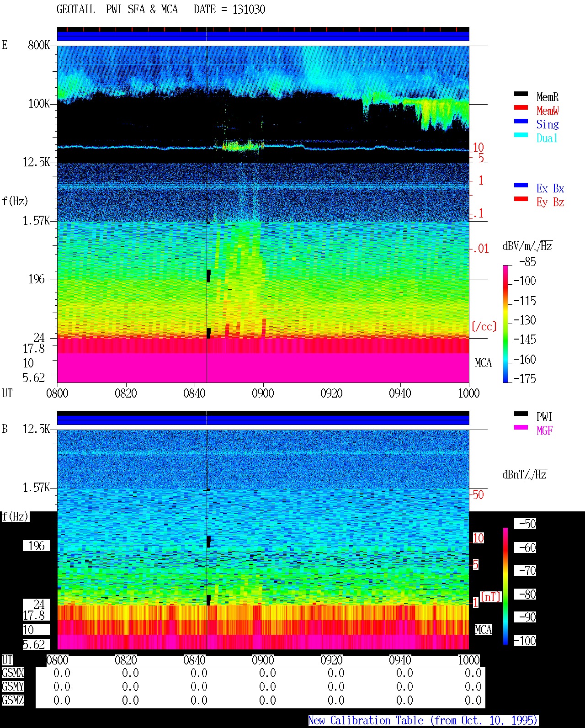
Task: Click the MGF legend label
Action: click(x=545, y=430)
